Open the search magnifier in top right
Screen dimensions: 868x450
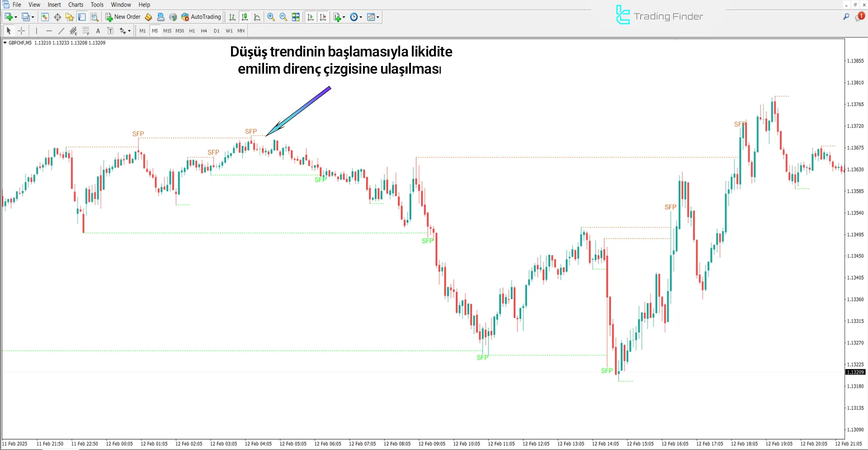846,17
